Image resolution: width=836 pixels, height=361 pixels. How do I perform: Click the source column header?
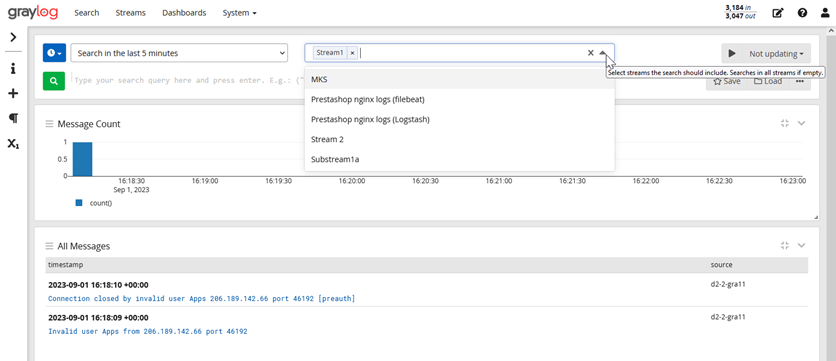[721, 264]
